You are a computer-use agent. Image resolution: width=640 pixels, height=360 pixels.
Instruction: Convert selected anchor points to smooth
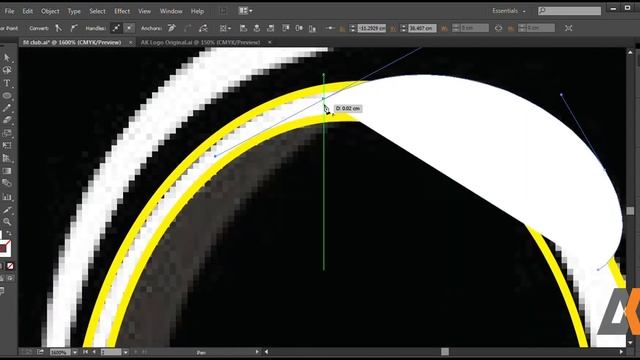pos(74,28)
